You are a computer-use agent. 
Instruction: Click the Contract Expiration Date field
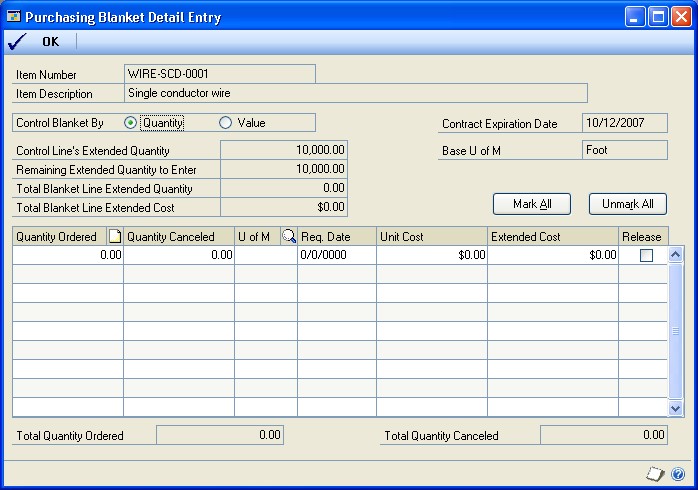coord(625,123)
